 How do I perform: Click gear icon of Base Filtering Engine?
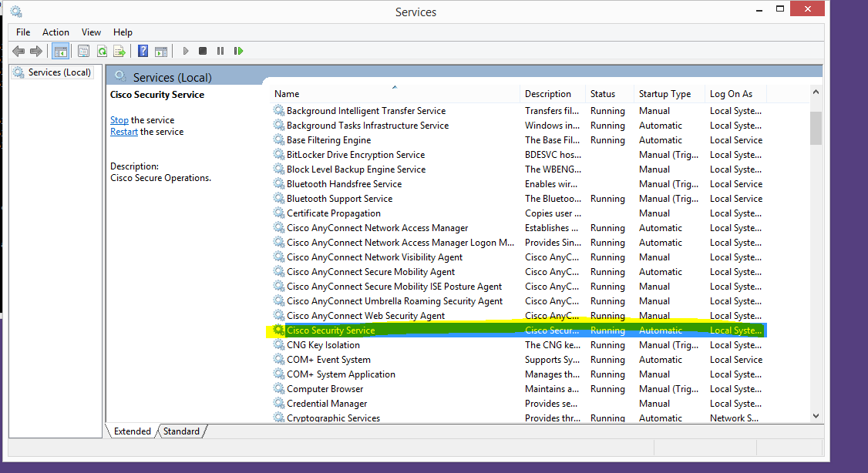[x=279, y=140]
